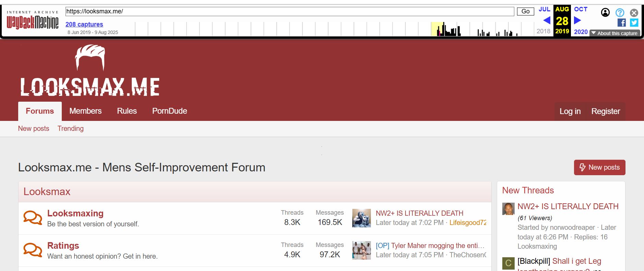Open the Wayback user account icon

[605, 13]
